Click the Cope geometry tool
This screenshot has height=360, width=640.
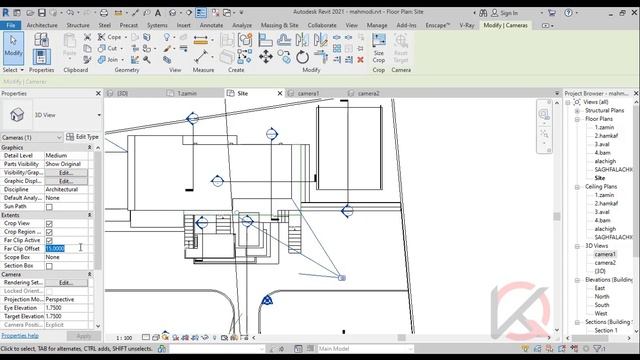coord(110,37)
